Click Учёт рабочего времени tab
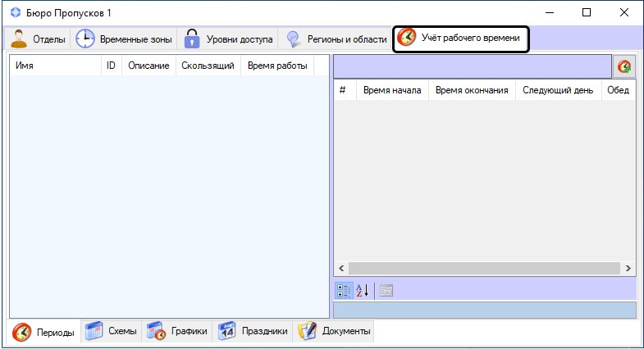This screenshot has width=644, height=349. pos(460,39)
